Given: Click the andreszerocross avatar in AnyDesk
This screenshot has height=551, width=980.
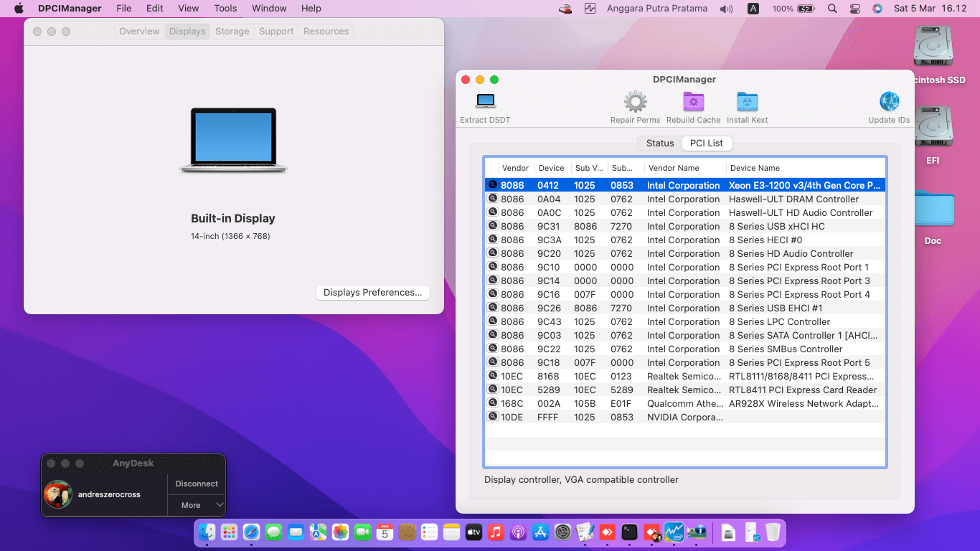Looking at the screenshot, I should coord(58,494).
